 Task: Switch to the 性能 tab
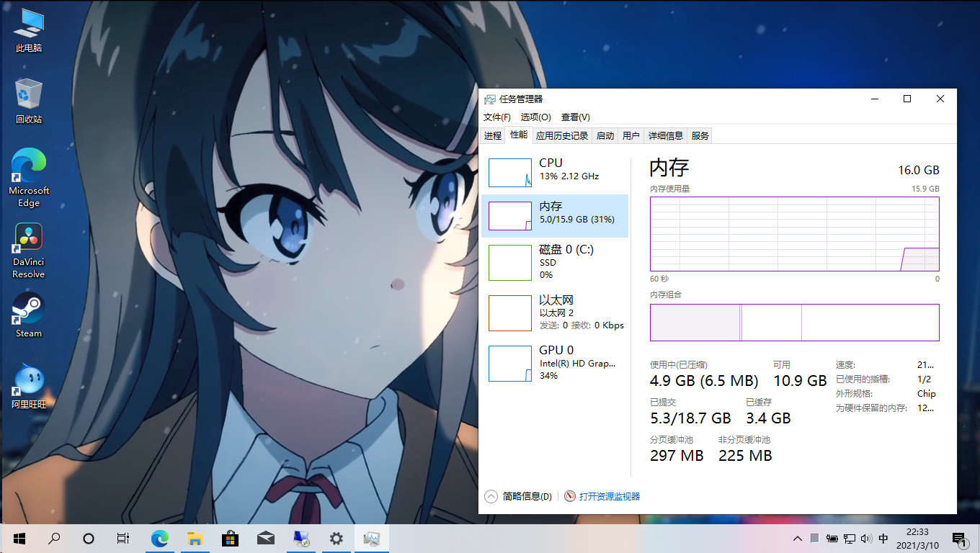(x=519, y=135)
